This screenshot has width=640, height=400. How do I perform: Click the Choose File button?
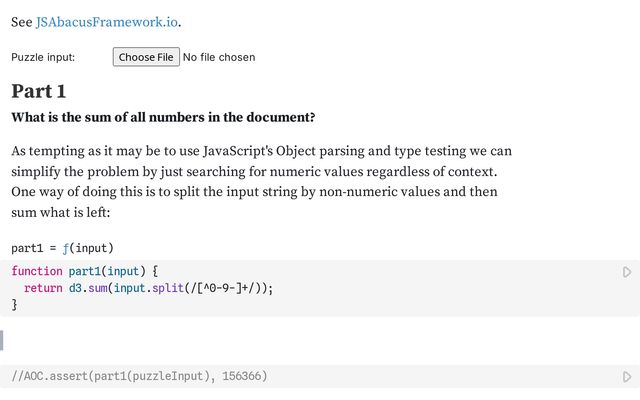pyautogui.click(x=146, y=57)
